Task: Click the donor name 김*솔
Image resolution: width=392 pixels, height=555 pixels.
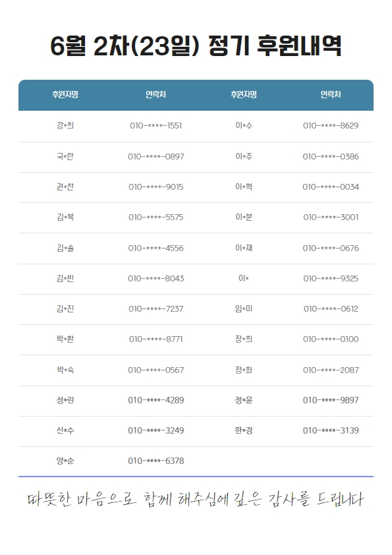Action: (65, 248)
